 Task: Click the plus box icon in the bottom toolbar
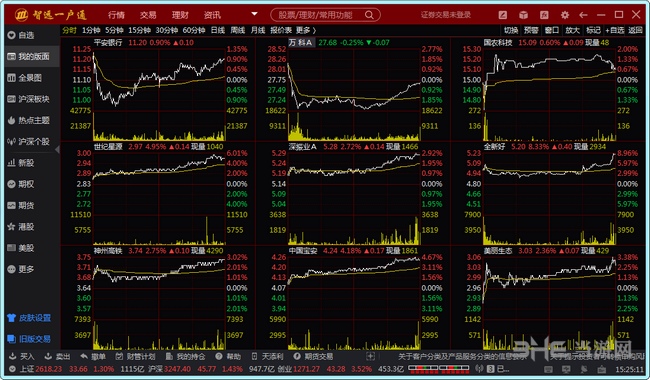(370, 356)
